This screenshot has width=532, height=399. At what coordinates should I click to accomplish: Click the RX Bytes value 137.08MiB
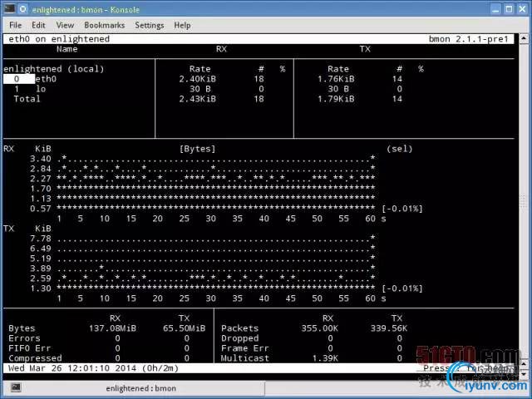113,328
